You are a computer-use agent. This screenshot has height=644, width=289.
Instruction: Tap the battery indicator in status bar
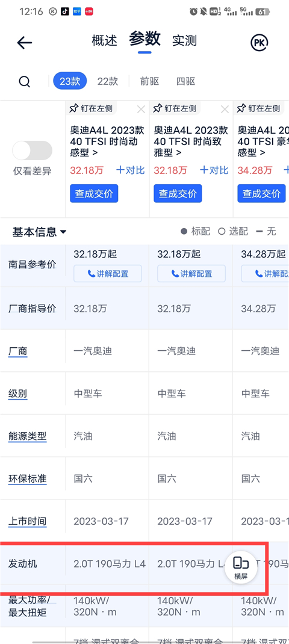pos(263,12)
